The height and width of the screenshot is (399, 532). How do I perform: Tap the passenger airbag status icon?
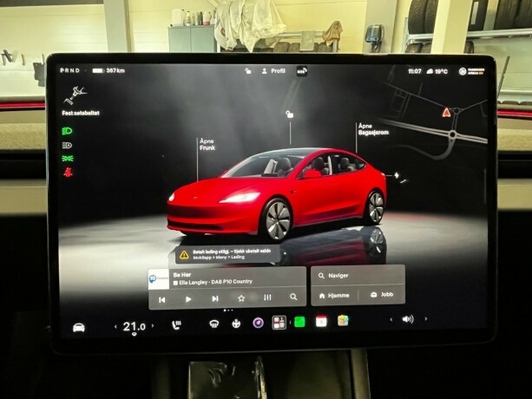click(x=471, y=71)
